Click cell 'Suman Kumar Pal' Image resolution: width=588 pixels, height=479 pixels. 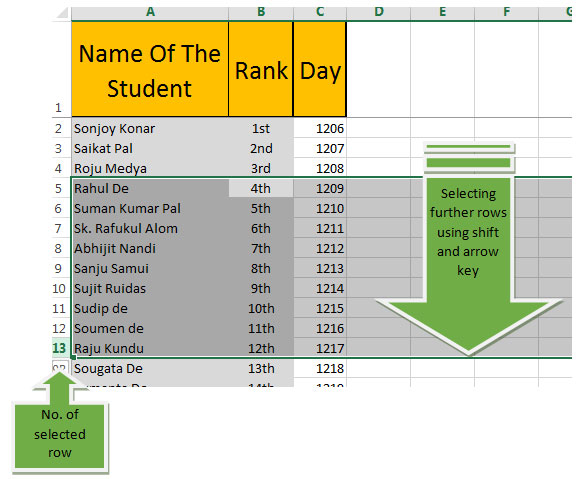pyautogui.click(x=150, y=209)
